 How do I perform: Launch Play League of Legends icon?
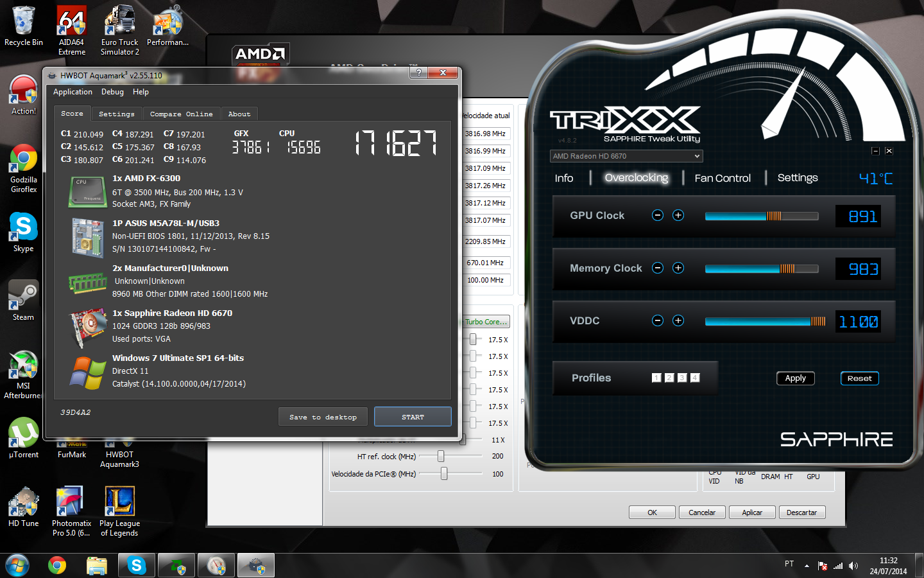(x=119, y=512)
